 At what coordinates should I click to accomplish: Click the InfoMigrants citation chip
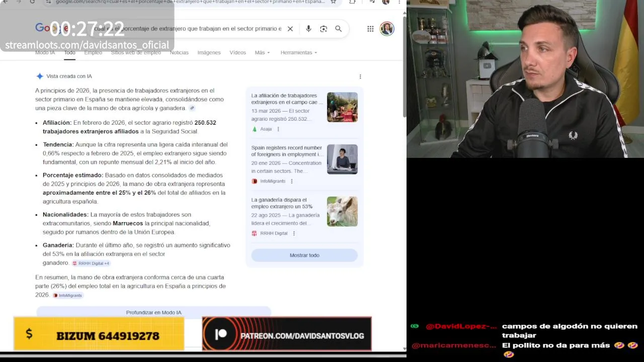point(67,295)
